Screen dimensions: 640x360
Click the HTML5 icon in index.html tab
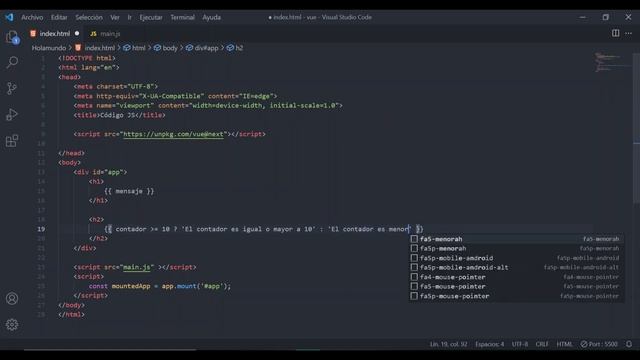(33, 33)
